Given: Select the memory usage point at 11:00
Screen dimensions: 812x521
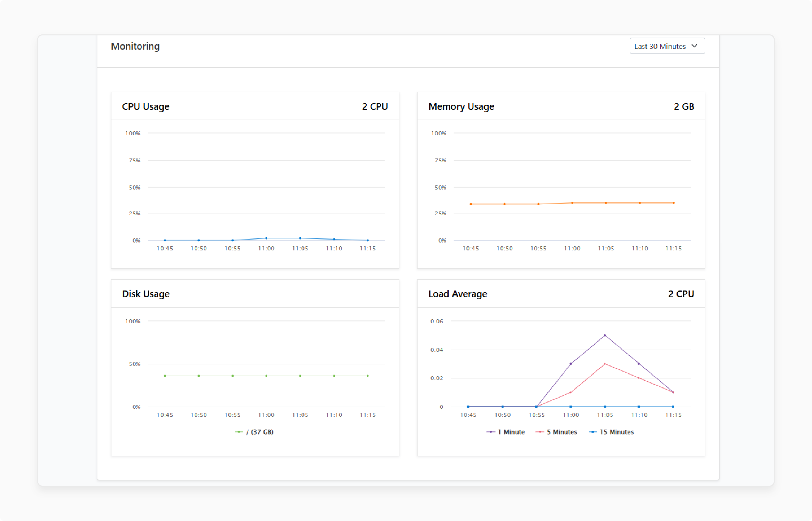Looking at the screenshot, I should pos(572,203).
